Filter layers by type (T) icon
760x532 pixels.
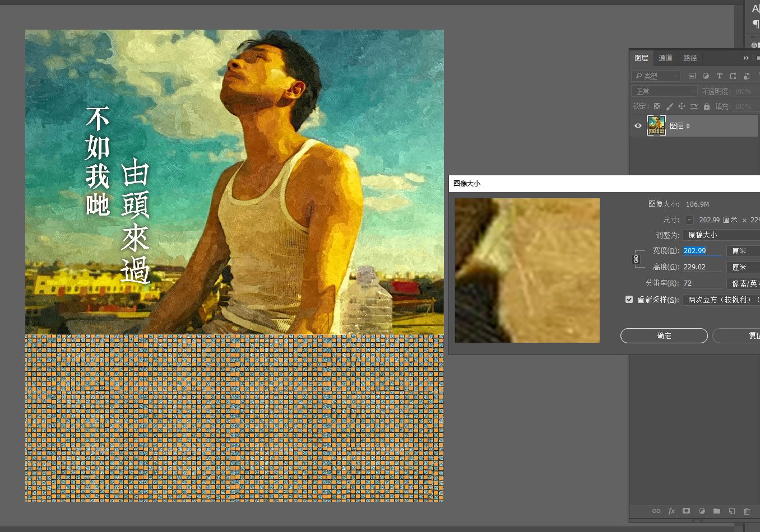[x=719, y=76]
